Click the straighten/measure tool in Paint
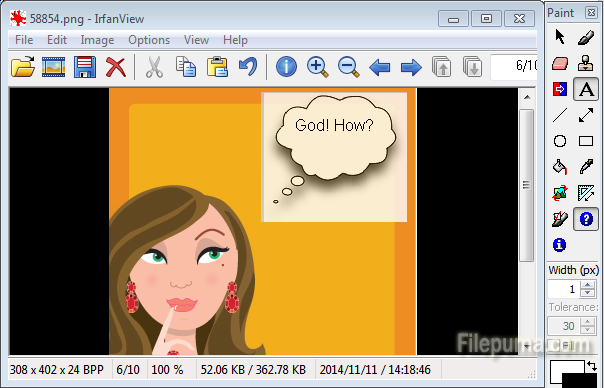Viewport: 604px width, 388px height. point(586,193)
